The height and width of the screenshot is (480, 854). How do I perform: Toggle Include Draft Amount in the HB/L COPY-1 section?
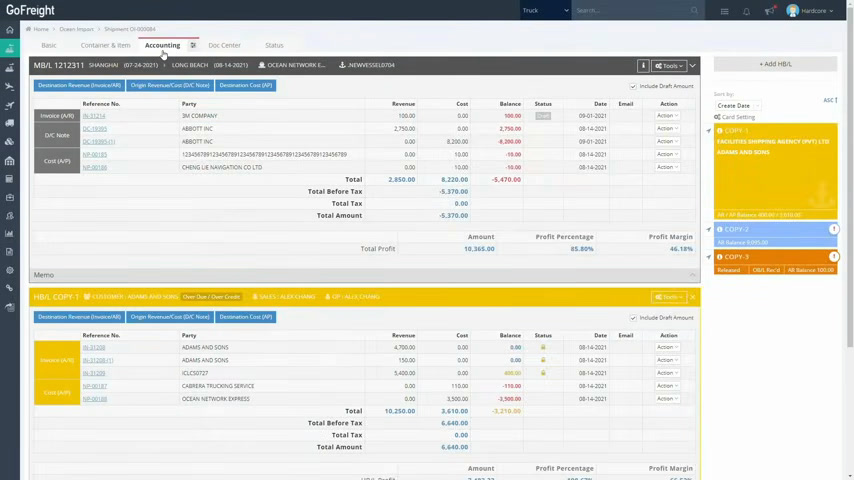633,318
